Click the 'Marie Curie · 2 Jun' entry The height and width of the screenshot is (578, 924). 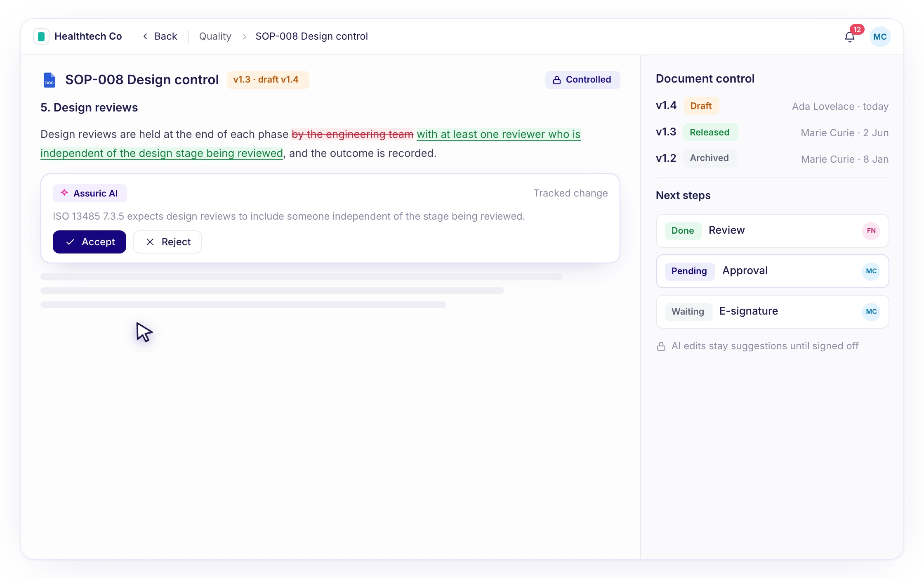[x=845, y=133]
